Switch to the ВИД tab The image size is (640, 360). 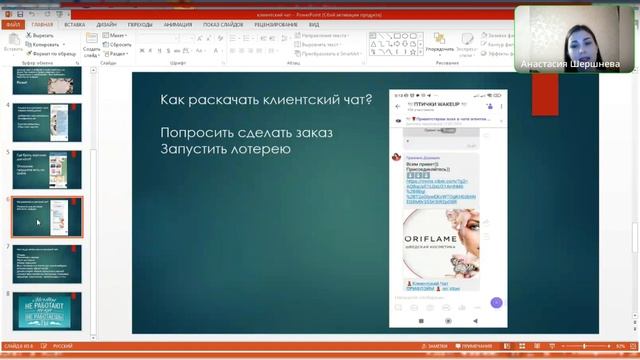(314, 24)
